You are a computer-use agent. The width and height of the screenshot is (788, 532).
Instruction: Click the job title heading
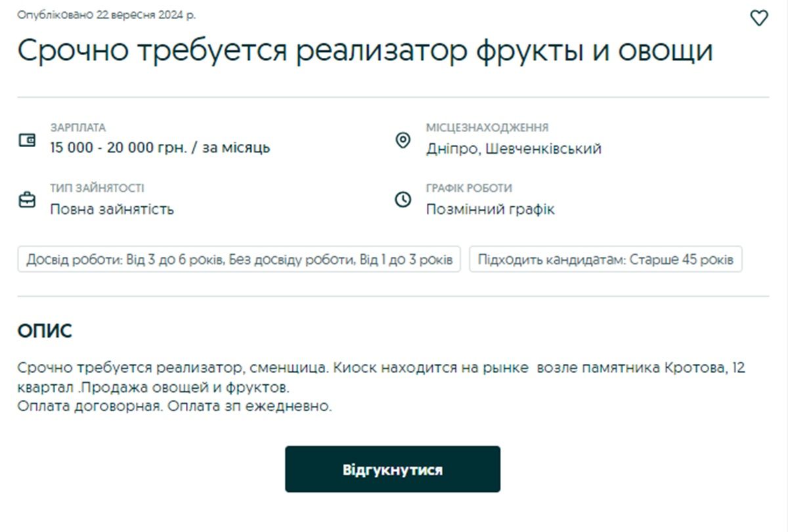click(364, 51)
